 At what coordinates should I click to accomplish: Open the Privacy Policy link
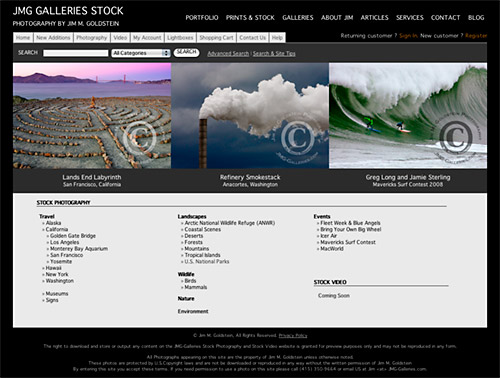(x=293, y=335)
